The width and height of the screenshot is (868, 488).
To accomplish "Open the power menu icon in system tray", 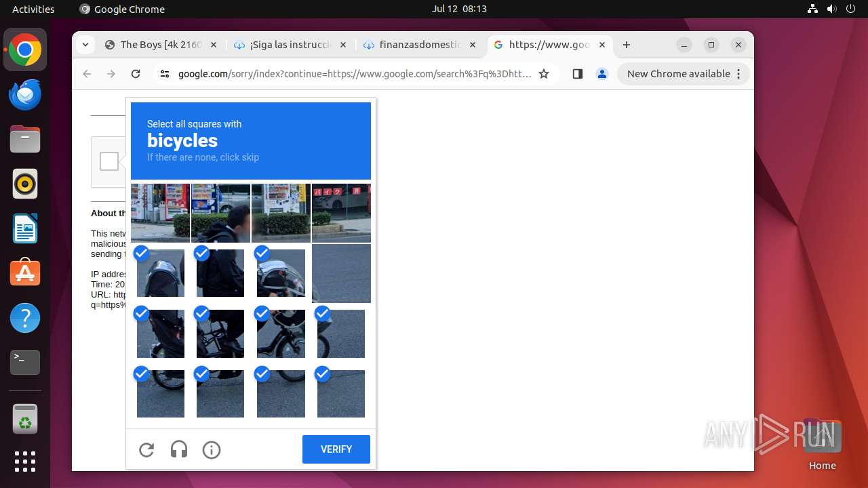I will coord(850,9).
